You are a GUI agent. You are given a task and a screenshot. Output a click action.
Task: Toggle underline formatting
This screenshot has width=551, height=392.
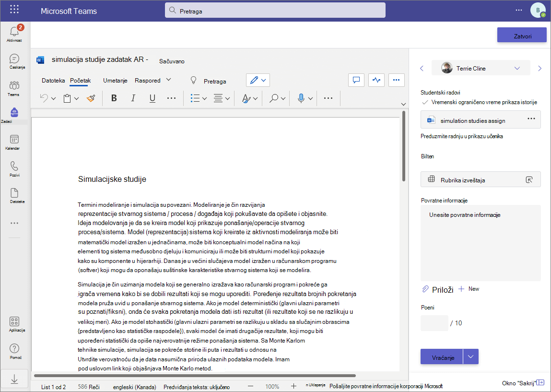(x=152, y=98)
